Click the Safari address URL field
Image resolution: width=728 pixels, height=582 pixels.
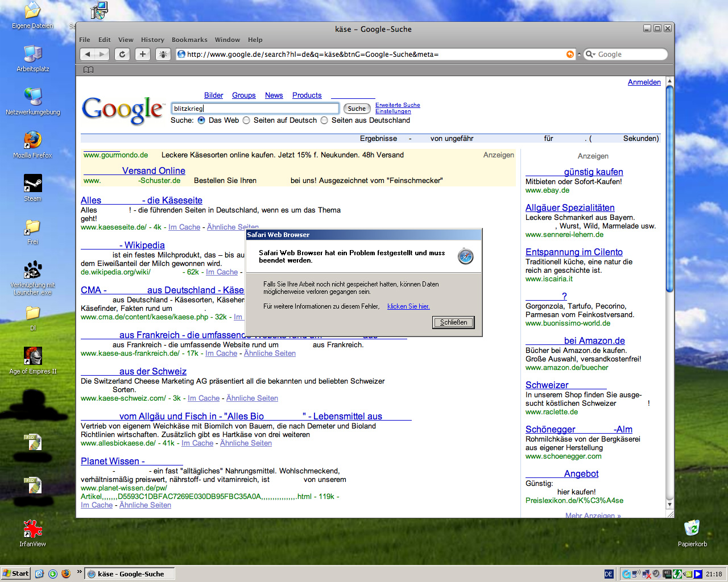pyautogui.click(x=375, y=54)
